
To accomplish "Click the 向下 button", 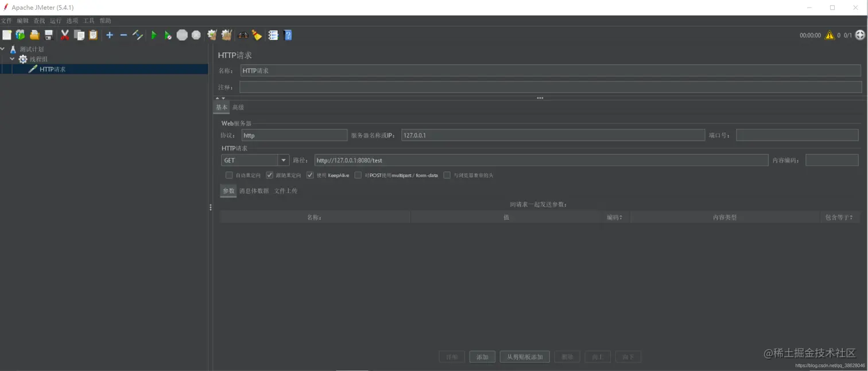I will tap(628, 357).
